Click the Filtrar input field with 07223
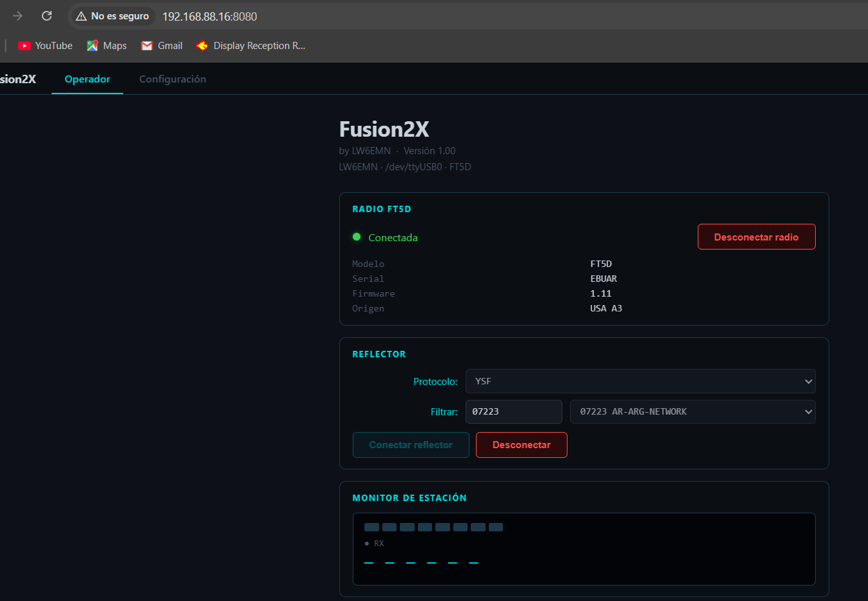The height and width of the screenshot is (601, 868). 514,411
